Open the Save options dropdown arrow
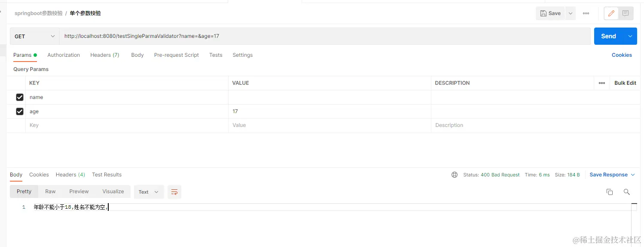Screen dimensions: 644x247 tap(571, 13)
